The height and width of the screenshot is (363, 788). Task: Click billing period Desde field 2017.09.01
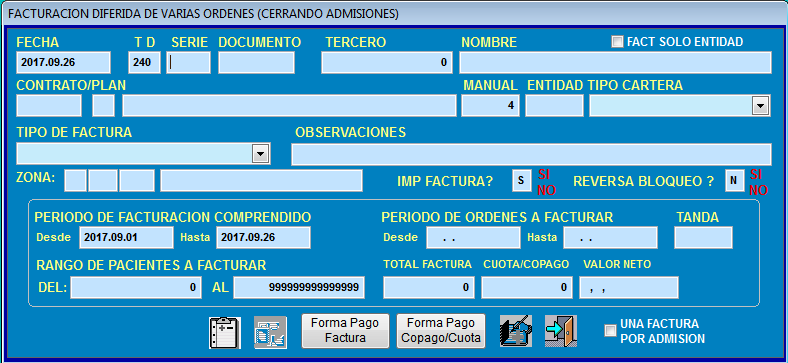coord(126,237)
